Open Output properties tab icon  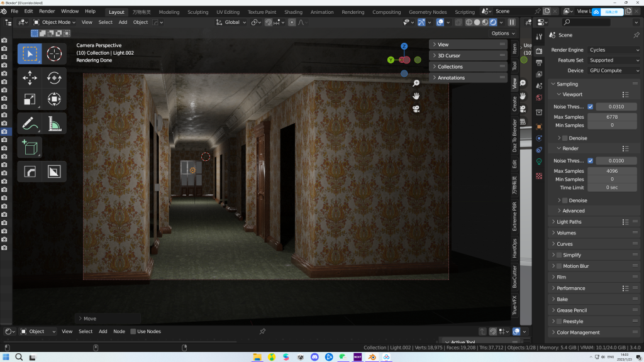[539, 63]
